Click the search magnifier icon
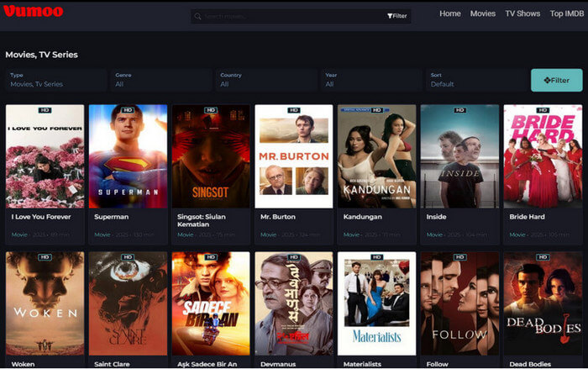 point(197,16)
